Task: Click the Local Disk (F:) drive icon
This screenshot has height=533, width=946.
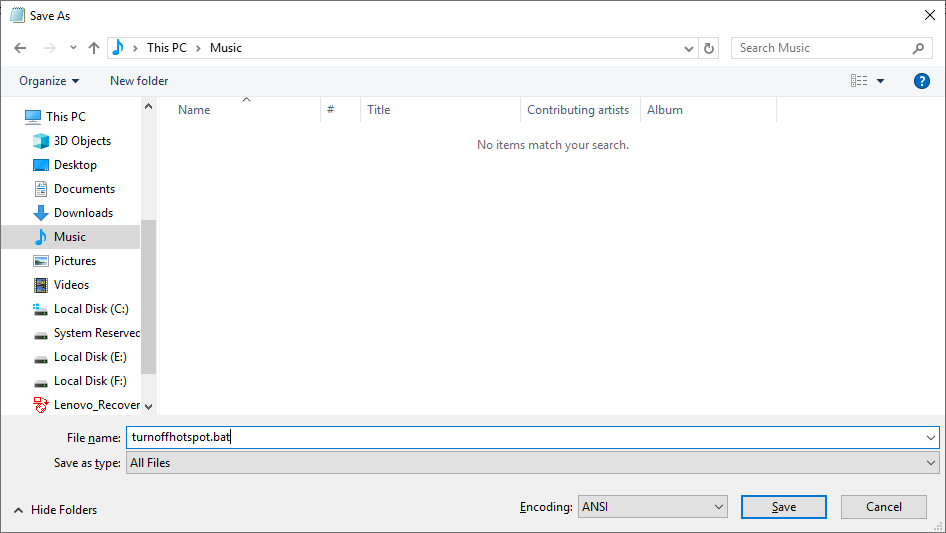Action: click(x=41, y=383)
